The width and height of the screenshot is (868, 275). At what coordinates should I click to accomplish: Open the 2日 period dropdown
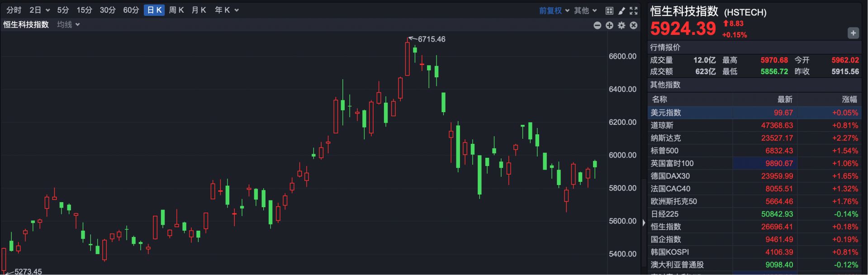(39, 10)
